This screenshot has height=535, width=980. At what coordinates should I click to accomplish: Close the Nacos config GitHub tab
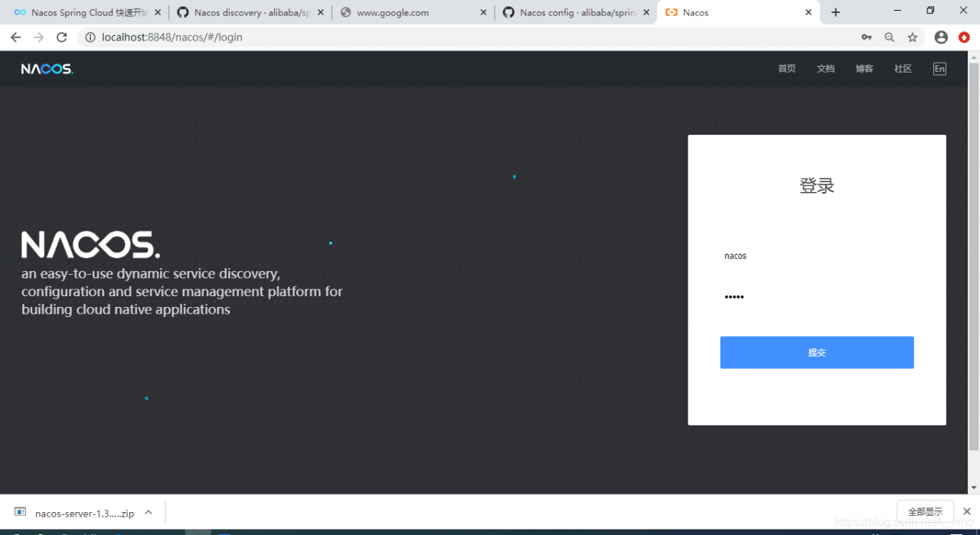[646, 12]
